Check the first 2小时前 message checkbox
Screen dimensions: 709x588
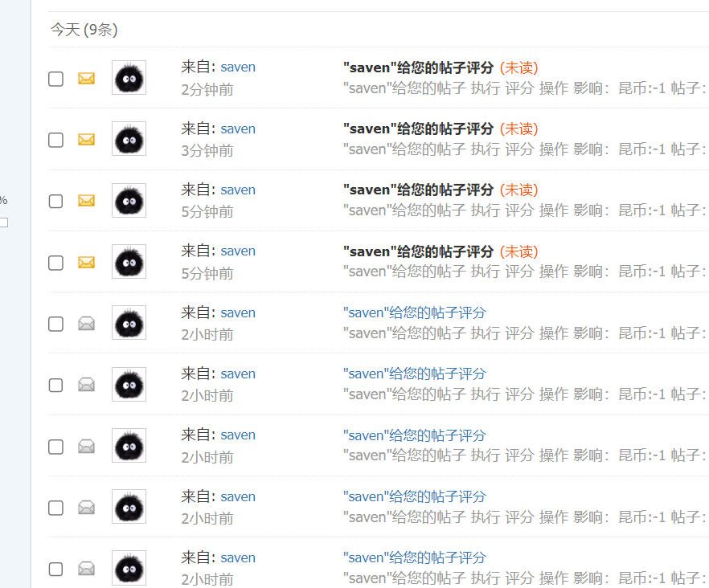(55, 324)
